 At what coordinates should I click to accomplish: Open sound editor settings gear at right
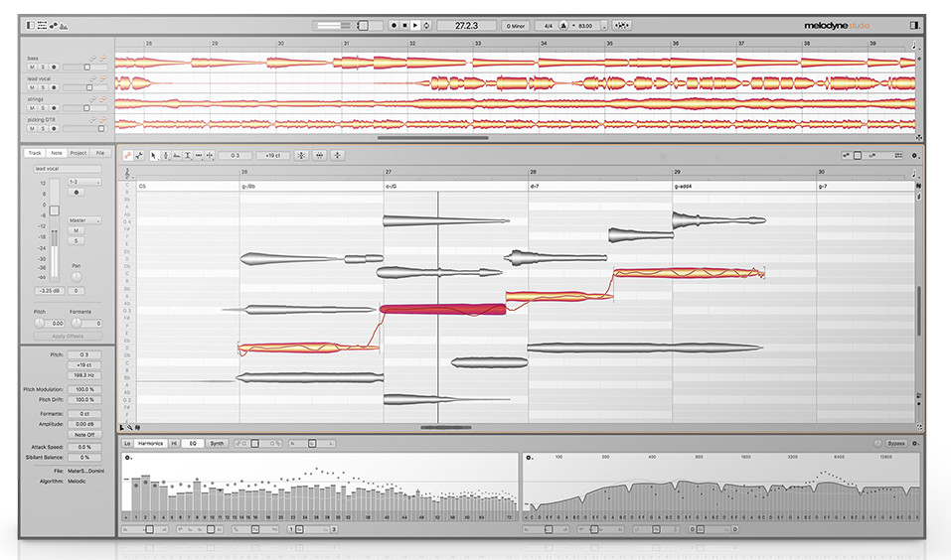pos(915,444)
